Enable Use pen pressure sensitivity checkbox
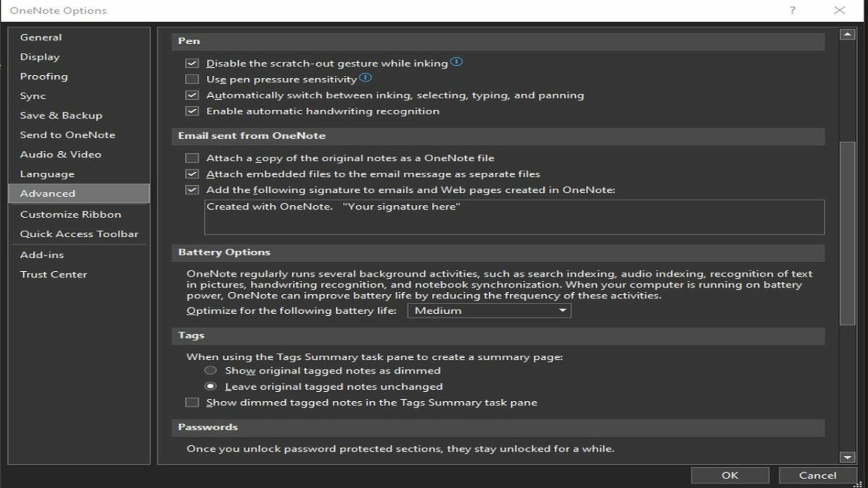The image size is (868, 488). click(192, 80)
